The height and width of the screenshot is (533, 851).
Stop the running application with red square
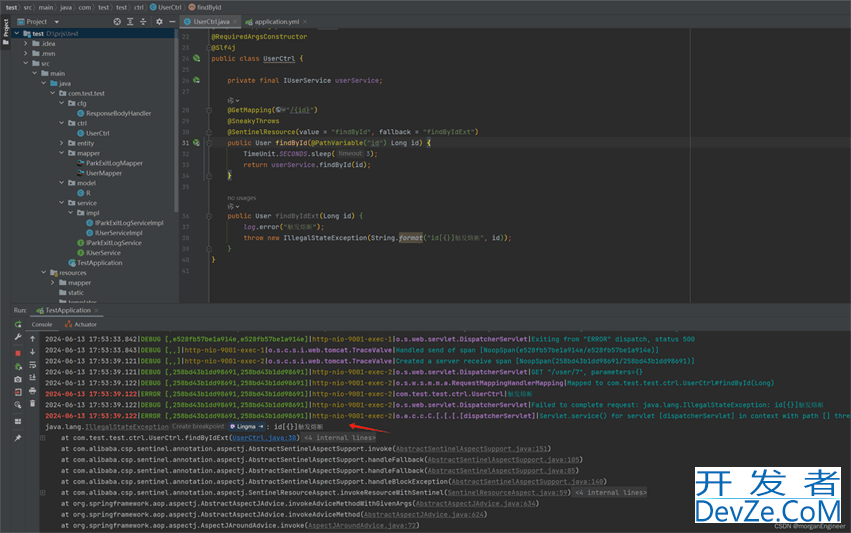(18, 353)
